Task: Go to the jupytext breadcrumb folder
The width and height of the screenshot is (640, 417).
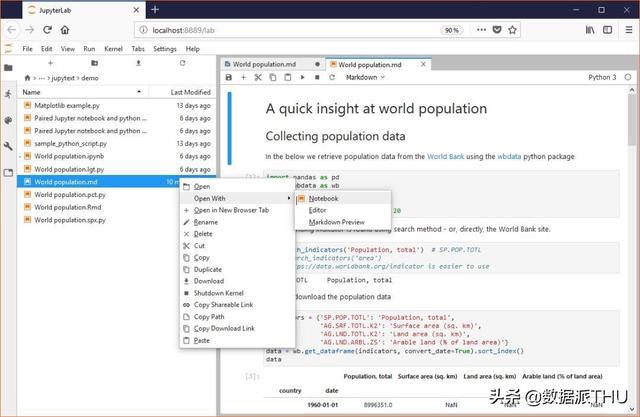Action: pyautogui.click(x=63, y=78)
